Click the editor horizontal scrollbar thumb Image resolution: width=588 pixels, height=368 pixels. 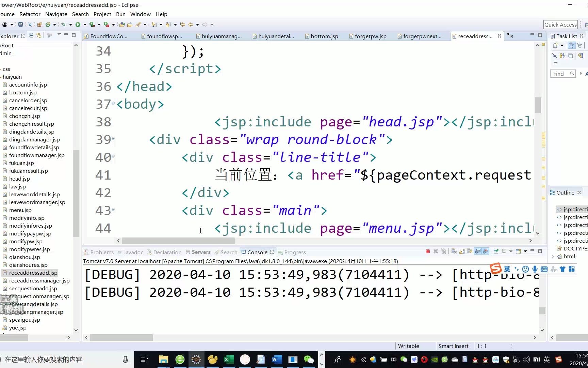[x=178, y=241]
